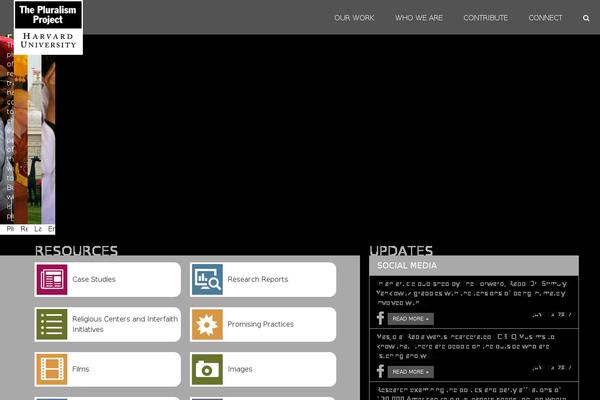600x400 pixels.
Task: Click the Promising Practices sunburst icon
Action: [207, 324]
